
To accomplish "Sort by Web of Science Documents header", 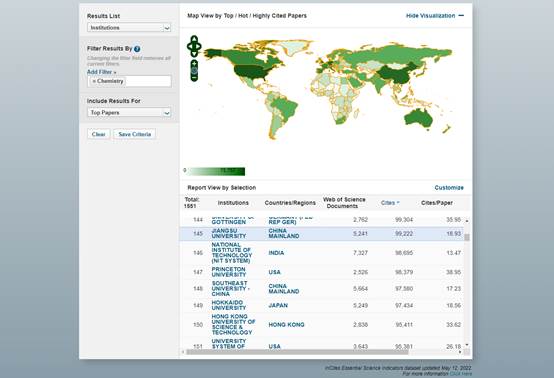I will click(344, 203).
